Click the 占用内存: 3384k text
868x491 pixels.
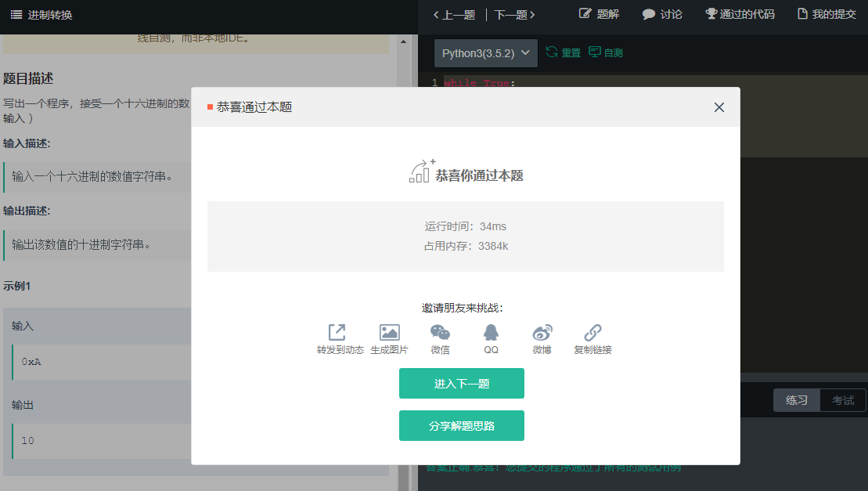click(466, 246)
